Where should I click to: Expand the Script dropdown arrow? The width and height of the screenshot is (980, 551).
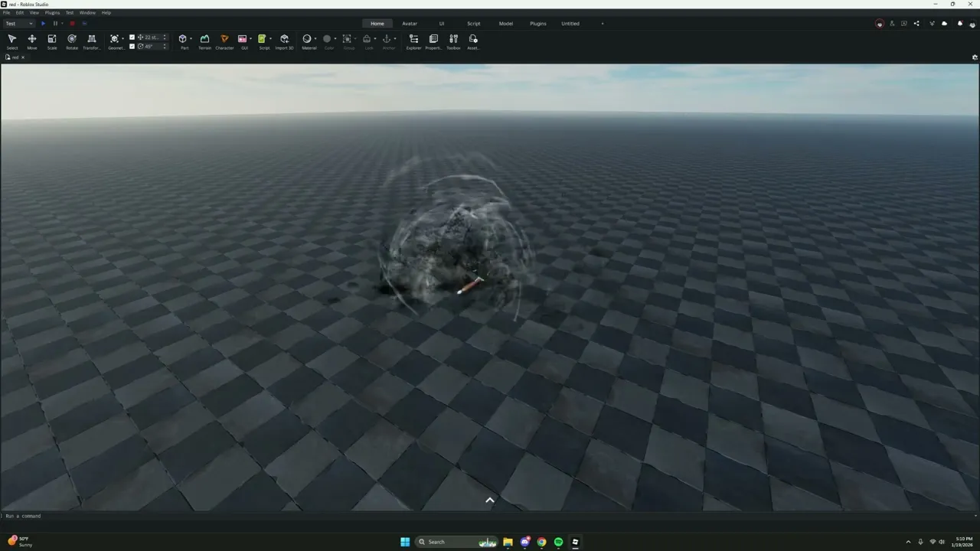(270, 39)
